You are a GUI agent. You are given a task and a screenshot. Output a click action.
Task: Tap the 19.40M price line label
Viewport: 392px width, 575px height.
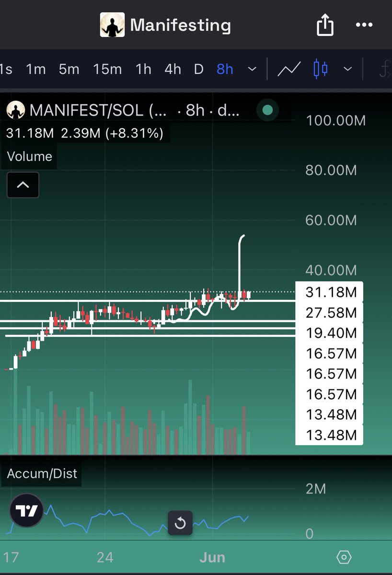point(331,333)
